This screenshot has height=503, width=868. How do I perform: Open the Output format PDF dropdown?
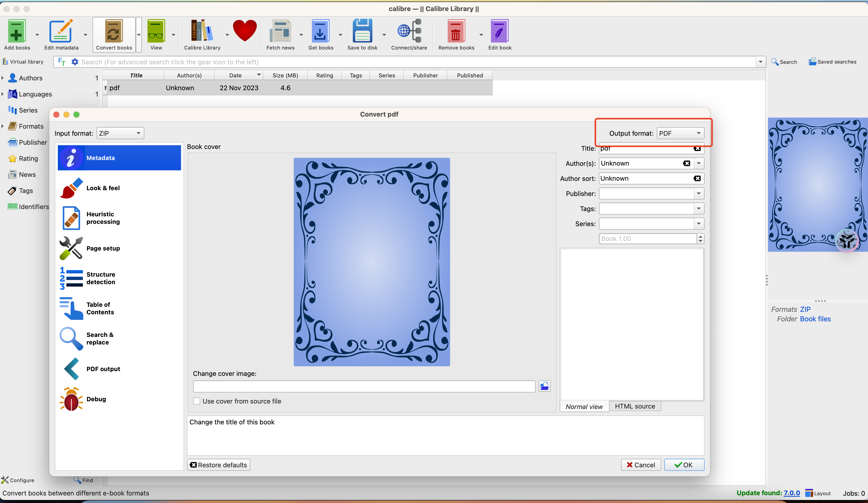(x=680, y=133)
